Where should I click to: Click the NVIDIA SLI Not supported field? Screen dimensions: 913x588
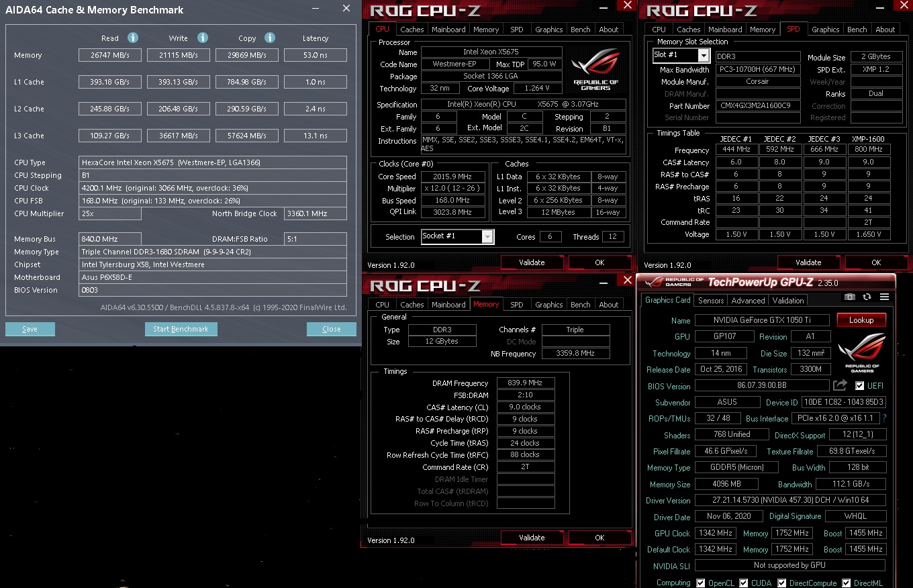click(790, 565)
